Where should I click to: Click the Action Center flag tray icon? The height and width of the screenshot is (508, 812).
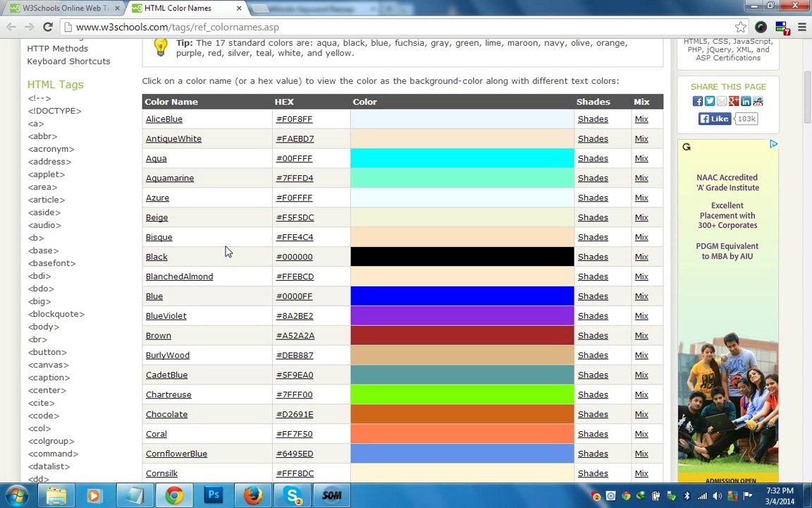coord(747,496)
